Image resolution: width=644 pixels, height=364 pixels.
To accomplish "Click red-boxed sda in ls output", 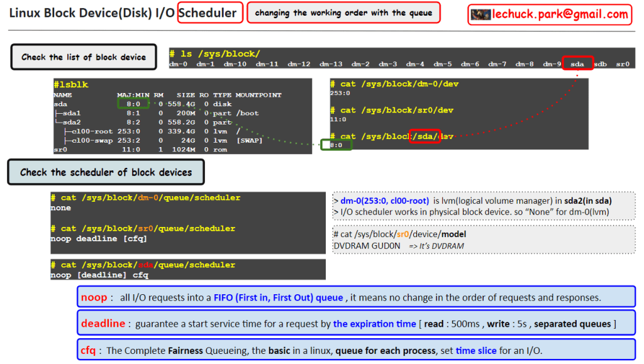I will [x=577, y=64].
